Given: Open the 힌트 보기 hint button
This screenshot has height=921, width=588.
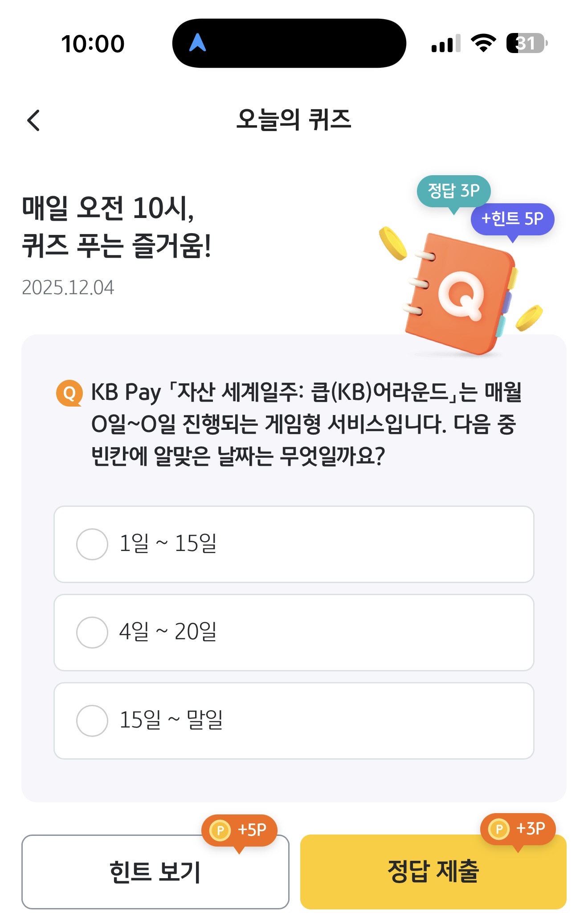Looking at the screenshot, I should 155,872.
